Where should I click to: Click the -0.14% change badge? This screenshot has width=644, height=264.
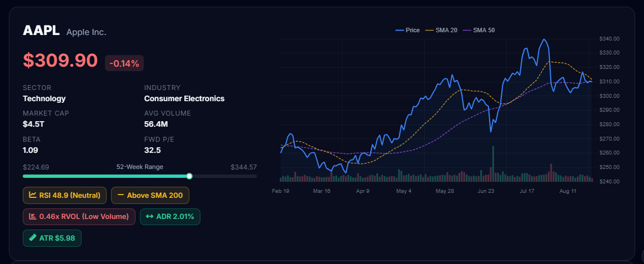(x=124, y=63)
